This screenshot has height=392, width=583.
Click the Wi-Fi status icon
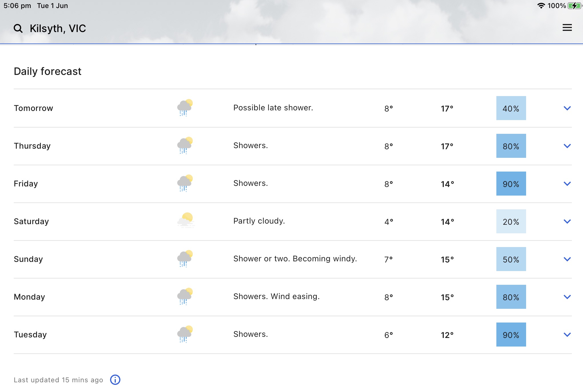pos(541,6)
